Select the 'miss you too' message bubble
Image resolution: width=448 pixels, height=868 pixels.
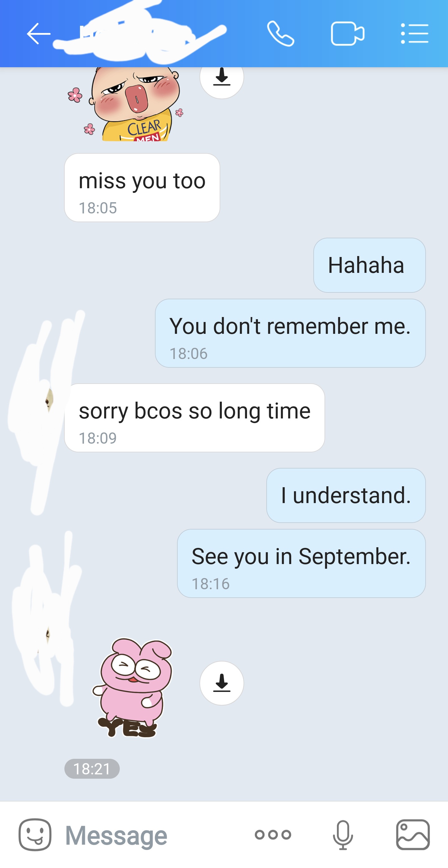(x=142, y=188)
